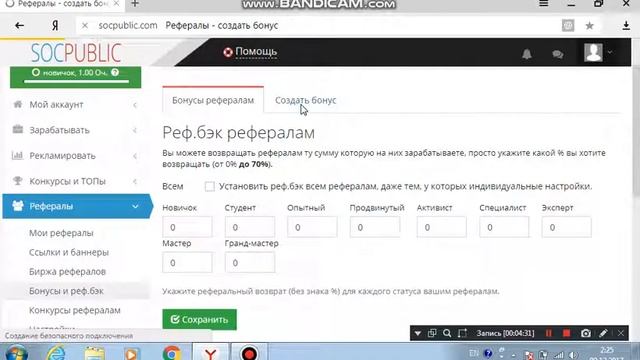Image resolution: width=640 pixels, height=360 pixels.
Task: Switch to Создать бонус tab
Action: coord(305,100)
